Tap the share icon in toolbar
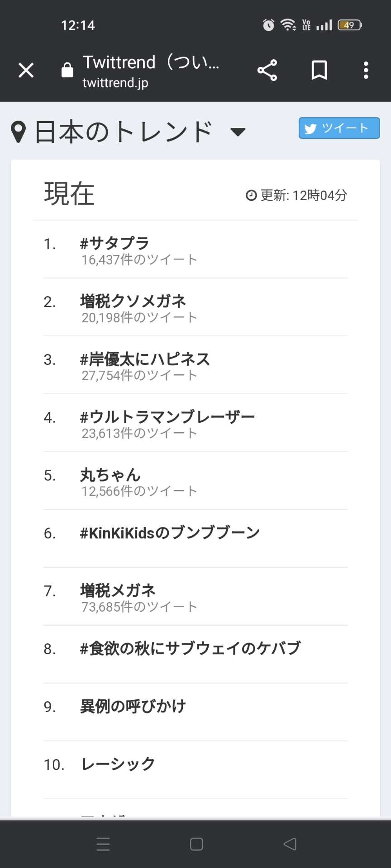 click(x=267, y=71)
